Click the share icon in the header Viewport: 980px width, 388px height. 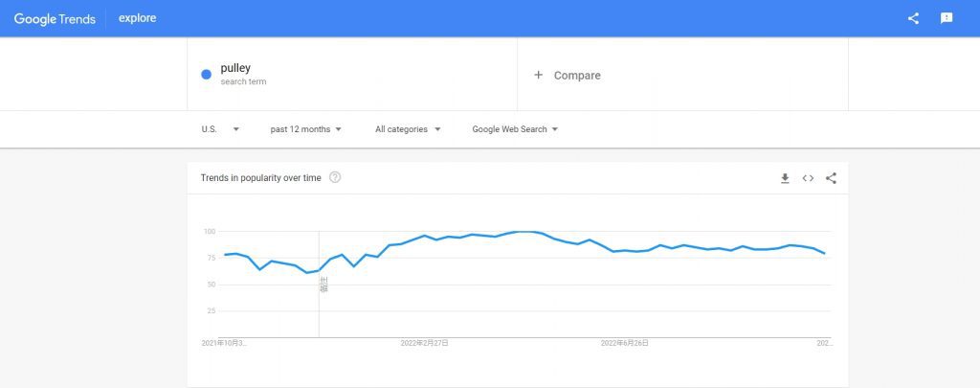point(913,18)
